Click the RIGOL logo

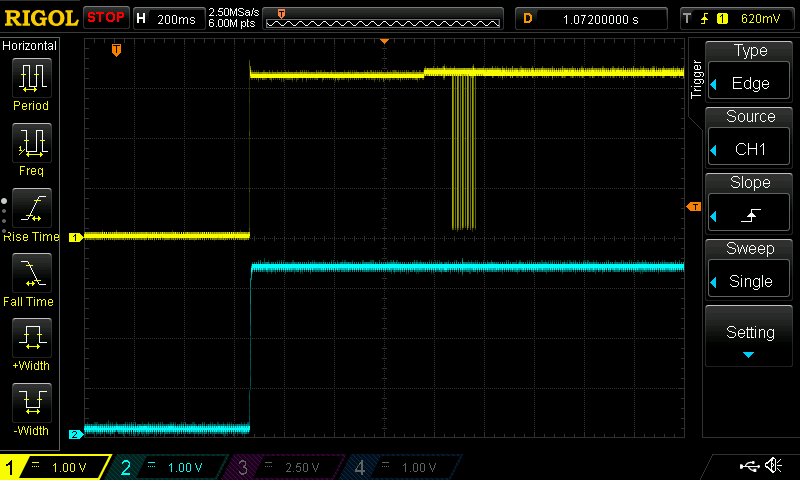pyautogui.click(x=41, y=18)
